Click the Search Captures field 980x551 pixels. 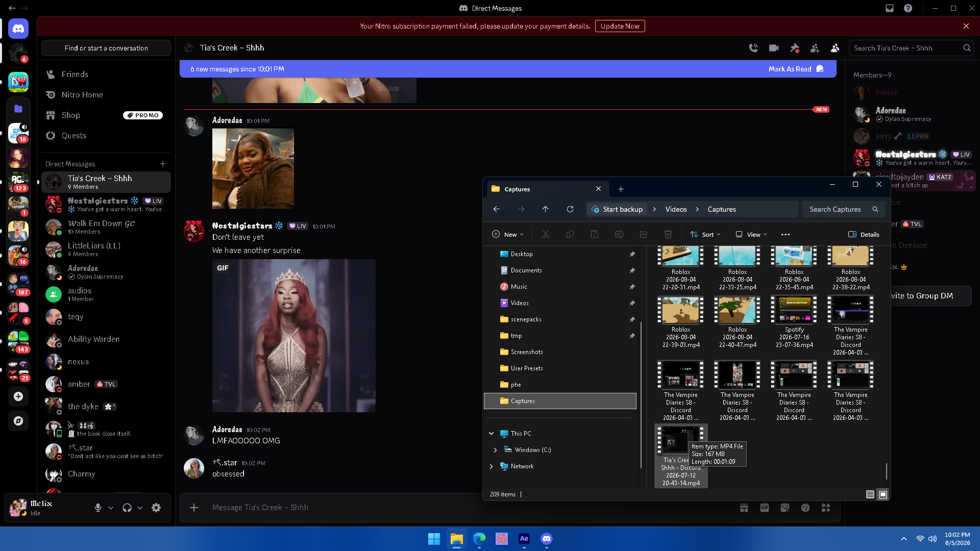pos(844,209)
